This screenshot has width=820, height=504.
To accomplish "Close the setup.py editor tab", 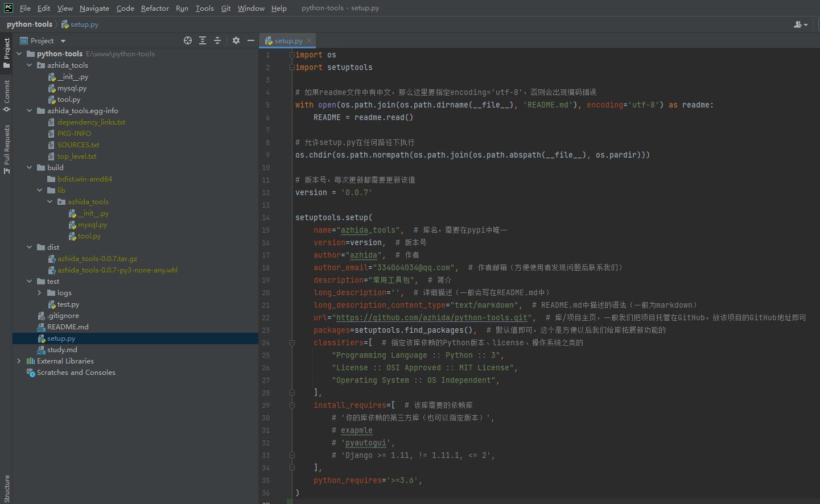I will pyautogui.click(x=309, y=40).
